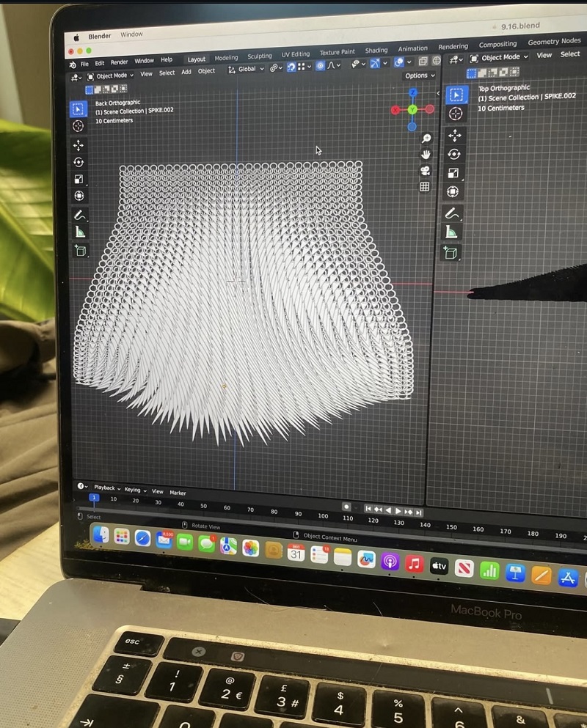The height and width of the screenshot is (728, 587).
Task: Toggle X-ray mode button
Action: (x=423, y=62)
